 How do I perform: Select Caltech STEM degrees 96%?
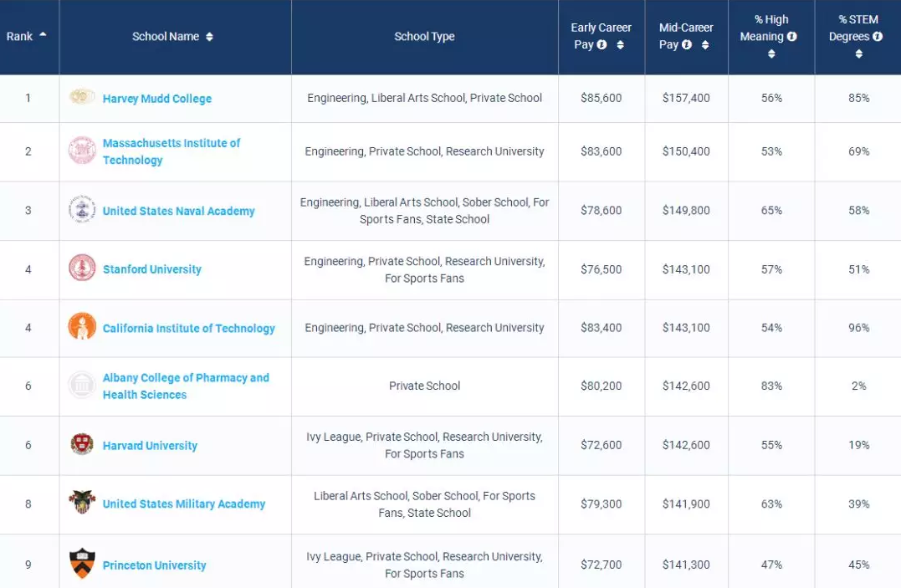859,328
